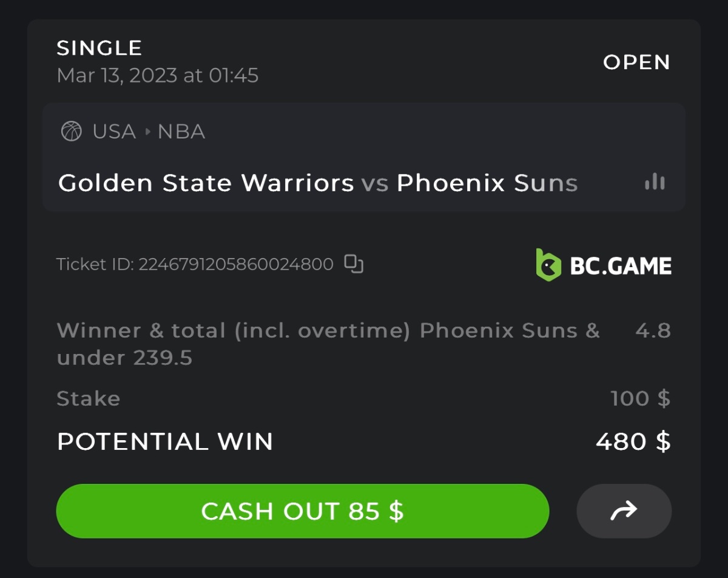Click the small arrow between USA and NBA
728x578 pixels.
coord(147,132)
